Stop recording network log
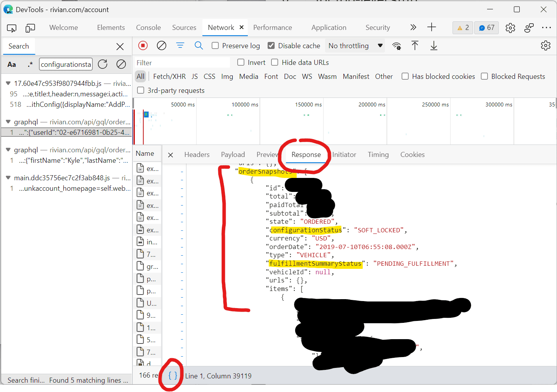 (x=143, y=46)
